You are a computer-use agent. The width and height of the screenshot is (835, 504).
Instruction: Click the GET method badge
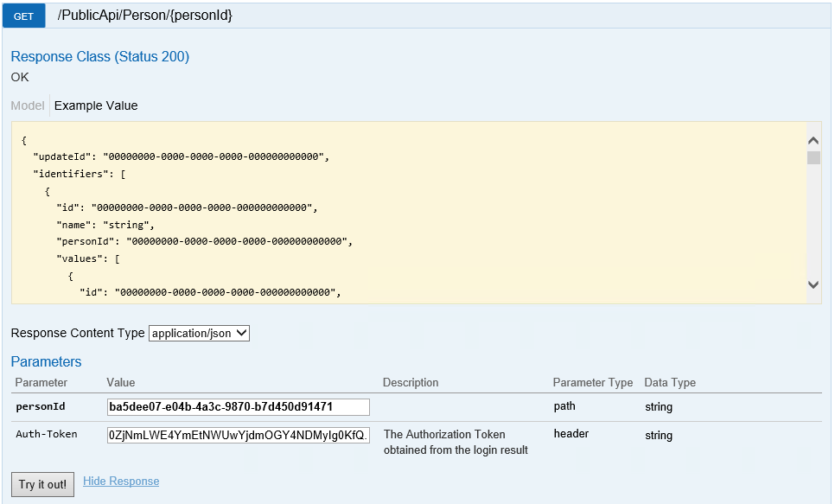point(22,16)
